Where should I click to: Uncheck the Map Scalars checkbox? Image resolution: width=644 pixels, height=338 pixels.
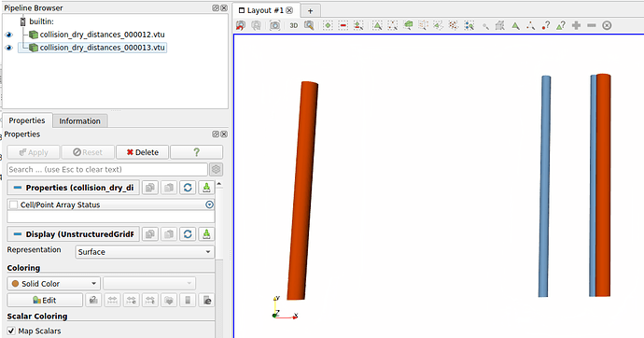(x=11, y=331)
